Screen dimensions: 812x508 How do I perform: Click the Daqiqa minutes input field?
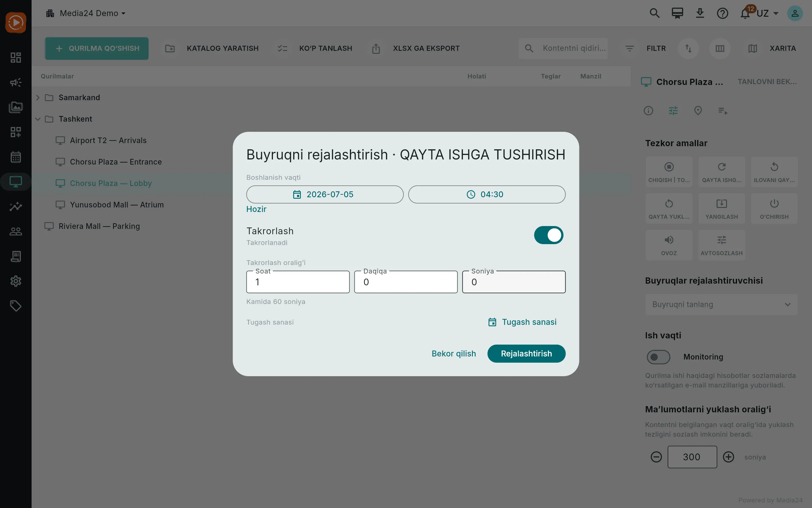pyautogui.click(x=406, y=282)
